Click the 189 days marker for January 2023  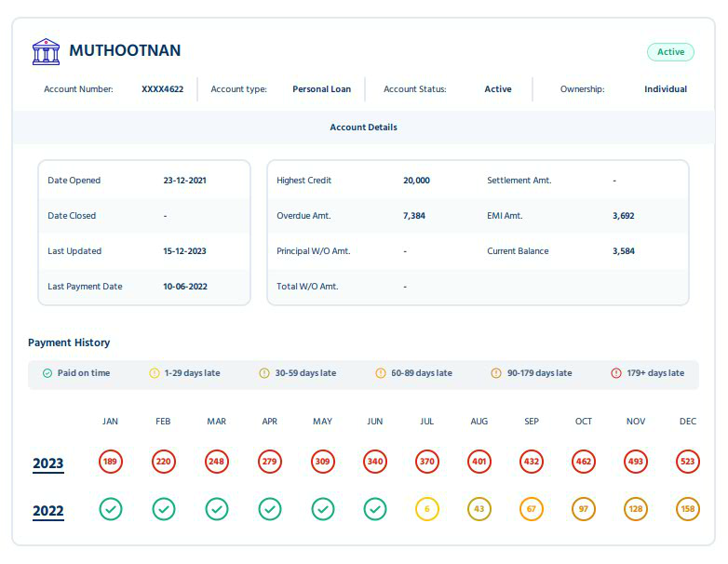pos(111,461)
